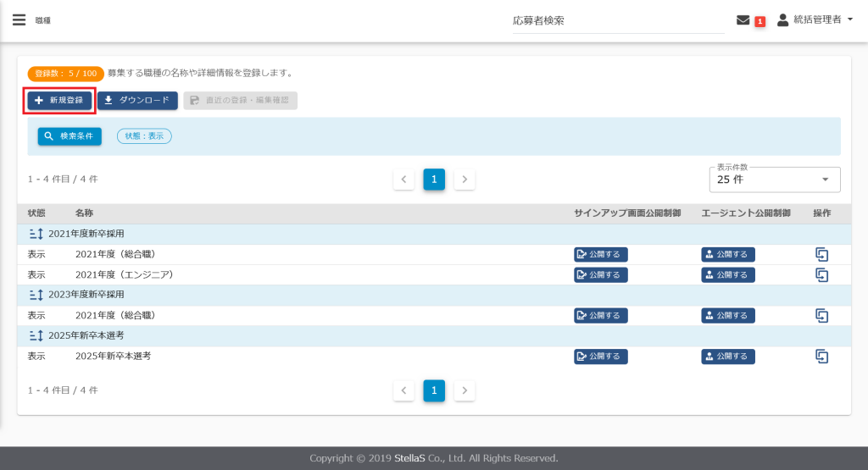Select page 1 in bottom pagination
Screen dimensions: 868x470
coord(434,390)
